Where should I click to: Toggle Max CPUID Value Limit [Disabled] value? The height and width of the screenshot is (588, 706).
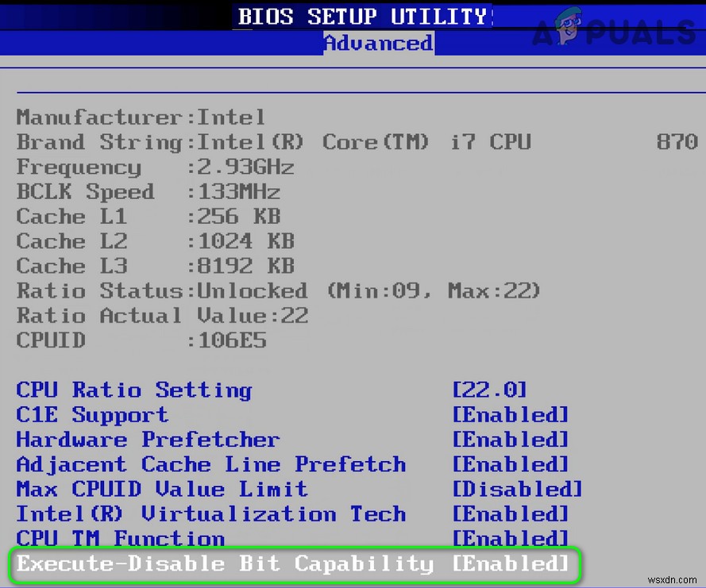(x=517, y=489)
